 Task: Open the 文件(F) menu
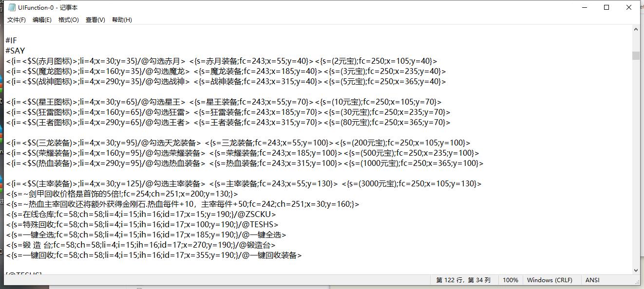tap(16, 20)
